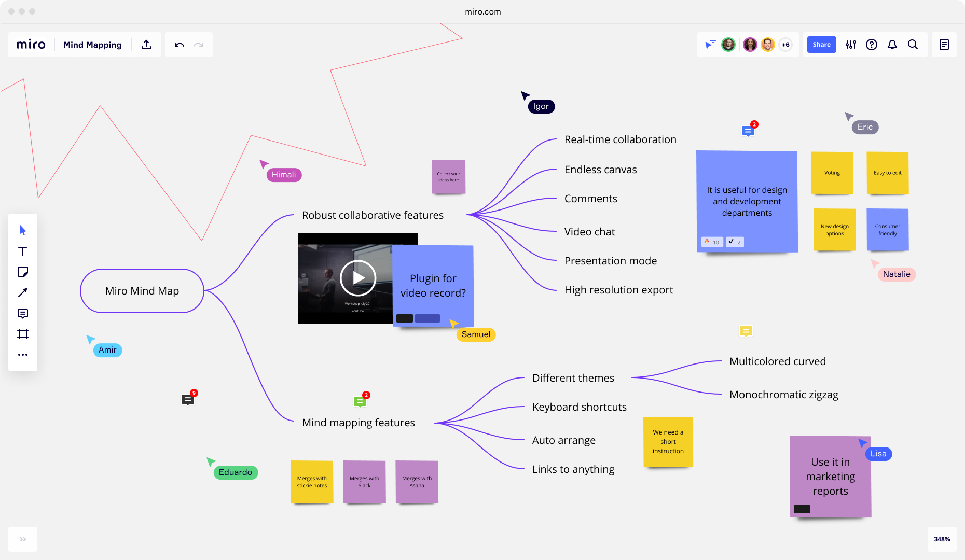
Task: Select the cursor arrow tool
Action: pos(23,230)
